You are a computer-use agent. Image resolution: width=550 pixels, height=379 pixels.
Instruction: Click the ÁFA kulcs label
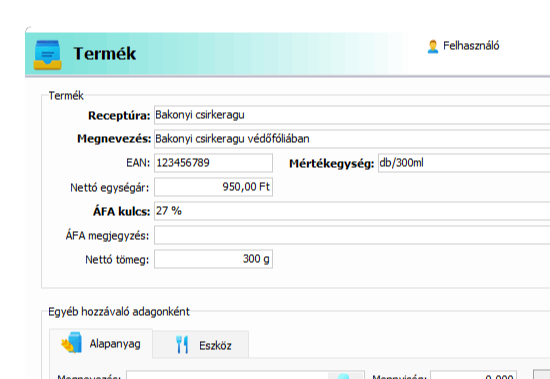click(x=121, y=212)
